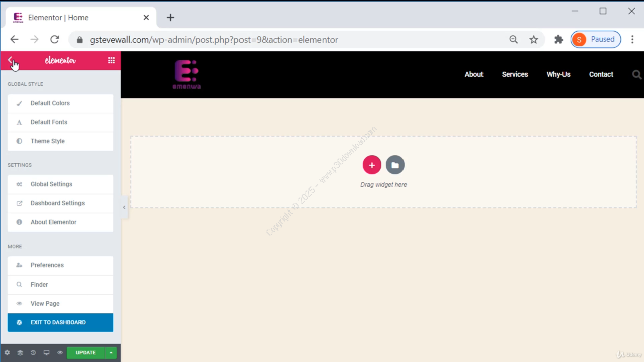This screenshot has width=644, height=362.
Task: Reload the page with refresh icon
Action: point(55,39)
